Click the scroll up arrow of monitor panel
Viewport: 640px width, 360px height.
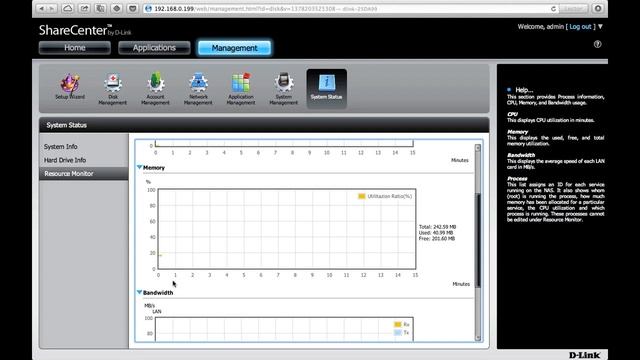pos(478,148)
